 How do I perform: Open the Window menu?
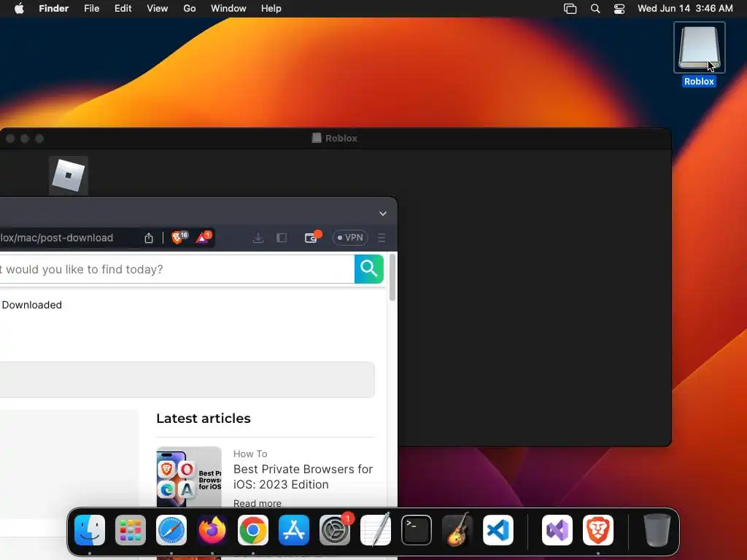[228, 9]
